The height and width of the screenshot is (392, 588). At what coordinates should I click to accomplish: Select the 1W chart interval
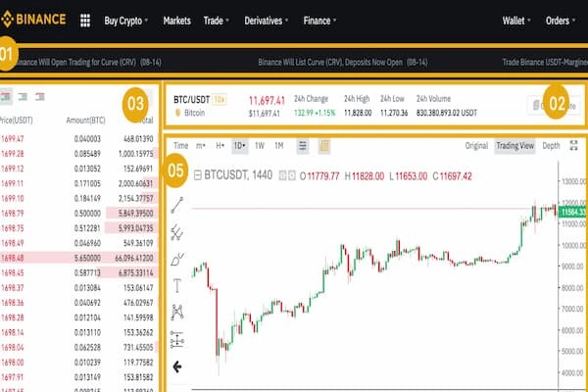pyautogui.click(x=260, y=146)
